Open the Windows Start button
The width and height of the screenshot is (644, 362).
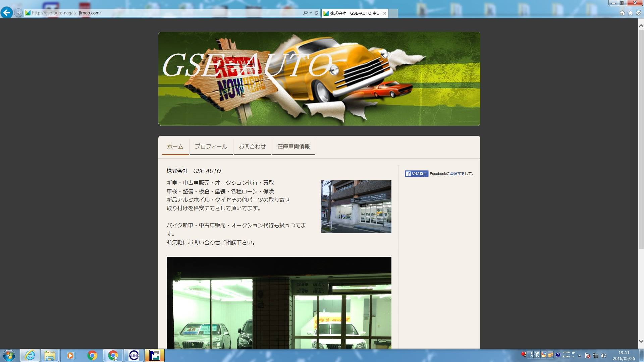pos(9,355)
